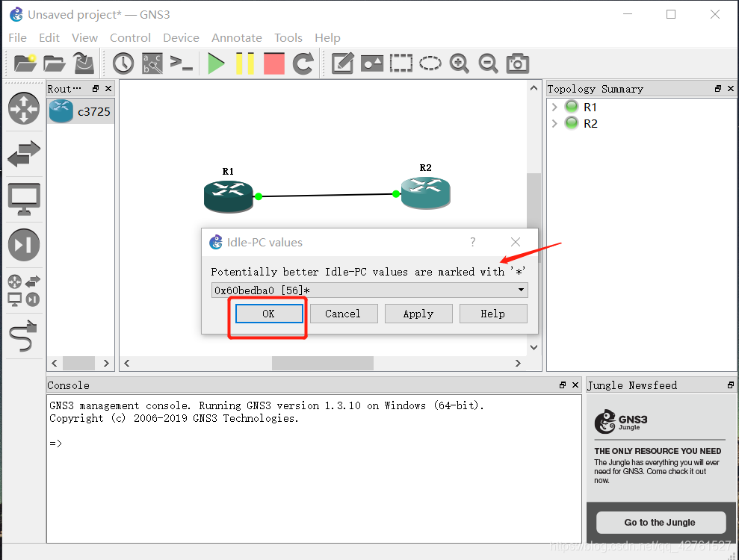Open console to all devices icon

[x=182, y=63]
